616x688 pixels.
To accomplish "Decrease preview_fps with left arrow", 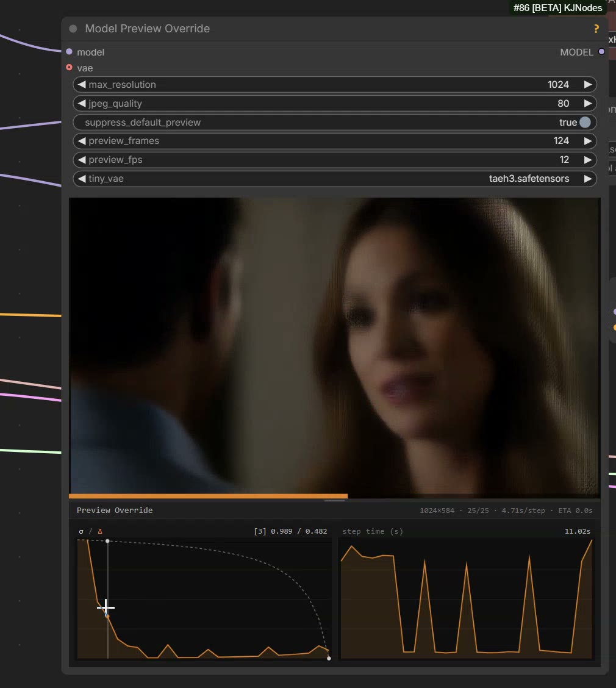I will pyautogui.click(x=82, y=160).
